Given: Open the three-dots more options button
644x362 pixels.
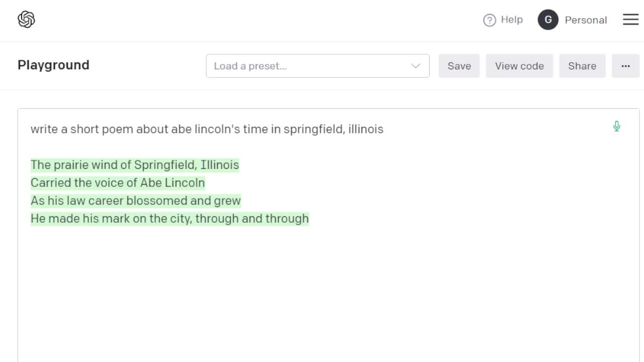Looking at the screenshot, I should point(625,66).
